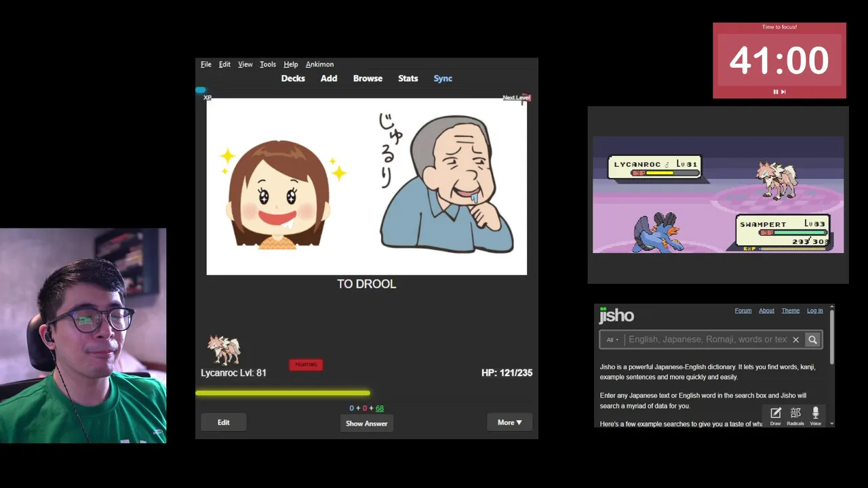Open the File menu in Anki
The height and width of the screenshot is (488, 868).
click(206, 64)
